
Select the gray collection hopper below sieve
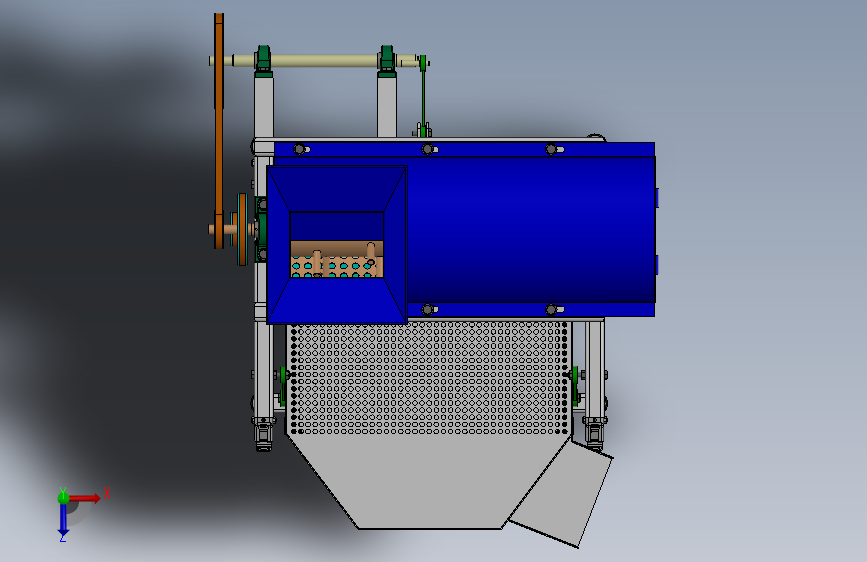coord(429,481)
